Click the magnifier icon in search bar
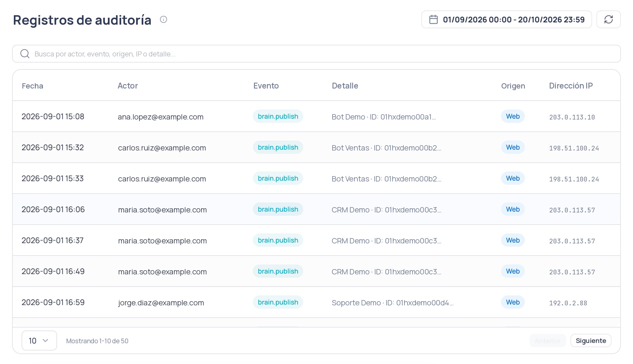633x364 pixels. (25, 54)
